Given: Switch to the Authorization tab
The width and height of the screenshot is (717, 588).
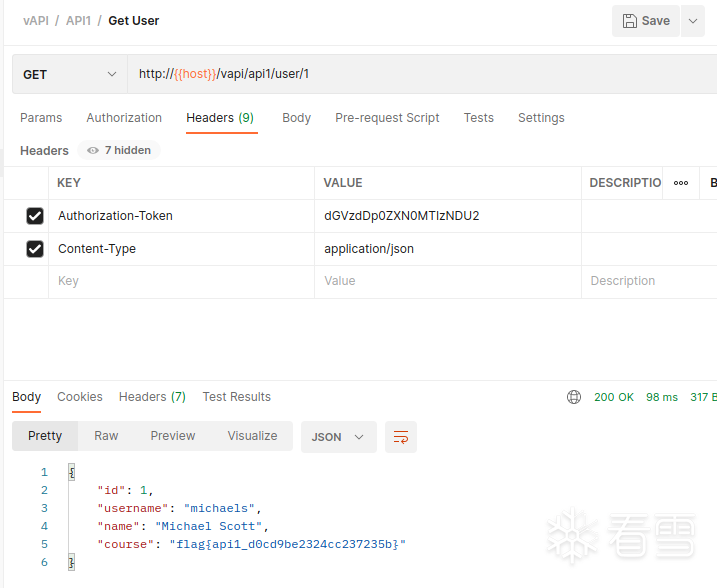Looking at the screenshot, I should point(124,118).
